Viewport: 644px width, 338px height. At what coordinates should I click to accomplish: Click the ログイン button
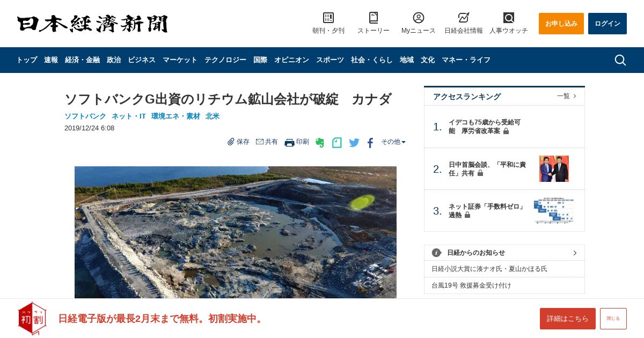pos(608,24)
